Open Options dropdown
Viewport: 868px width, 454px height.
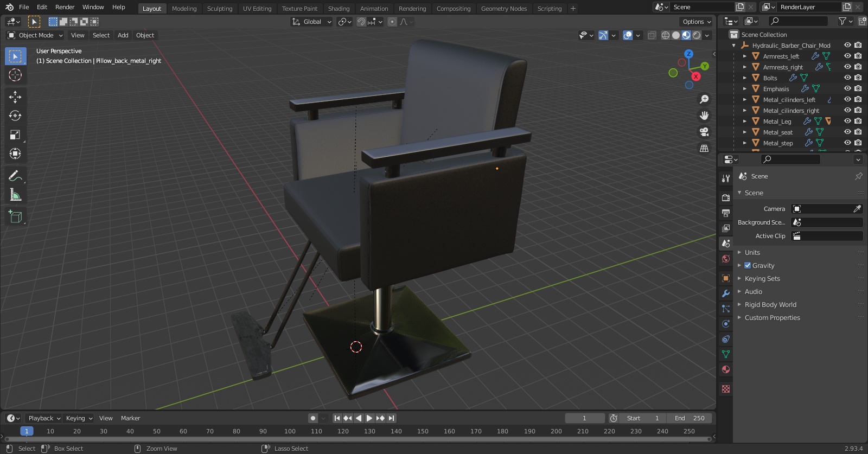[697, 22]
